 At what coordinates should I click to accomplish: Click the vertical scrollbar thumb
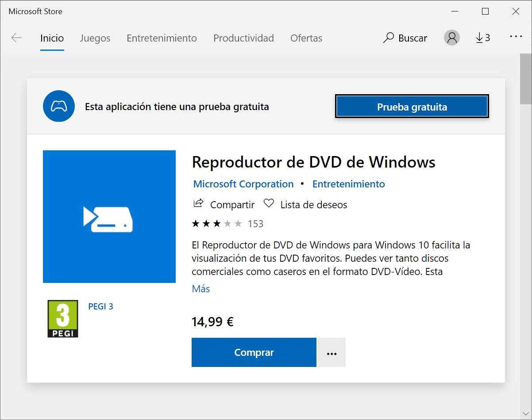[x=525, y=78]
